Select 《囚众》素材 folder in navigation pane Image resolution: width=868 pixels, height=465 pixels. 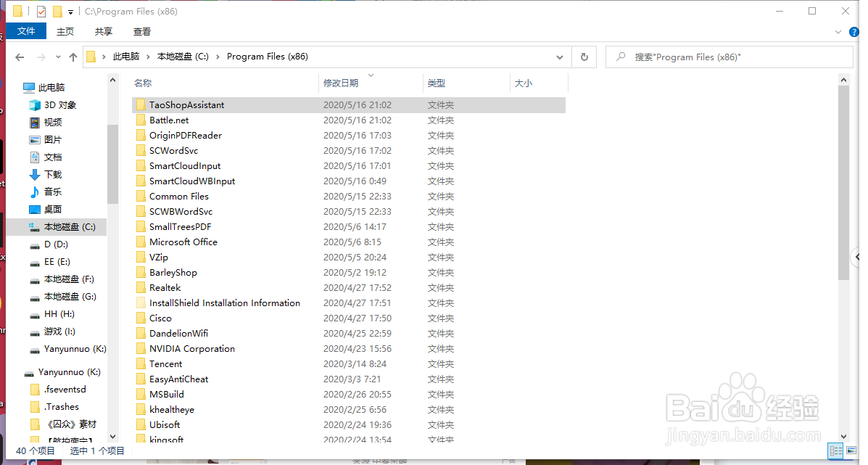pyautogui.click(x=71, y=424)
